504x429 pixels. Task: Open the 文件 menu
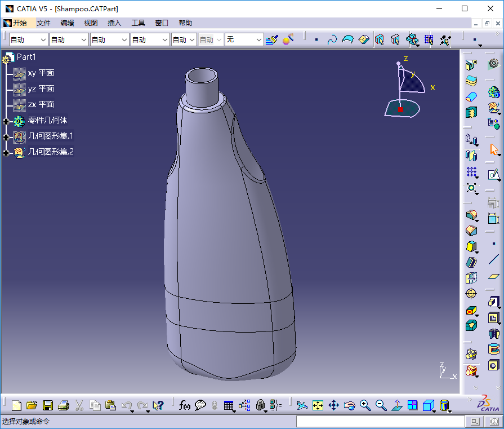43,23
